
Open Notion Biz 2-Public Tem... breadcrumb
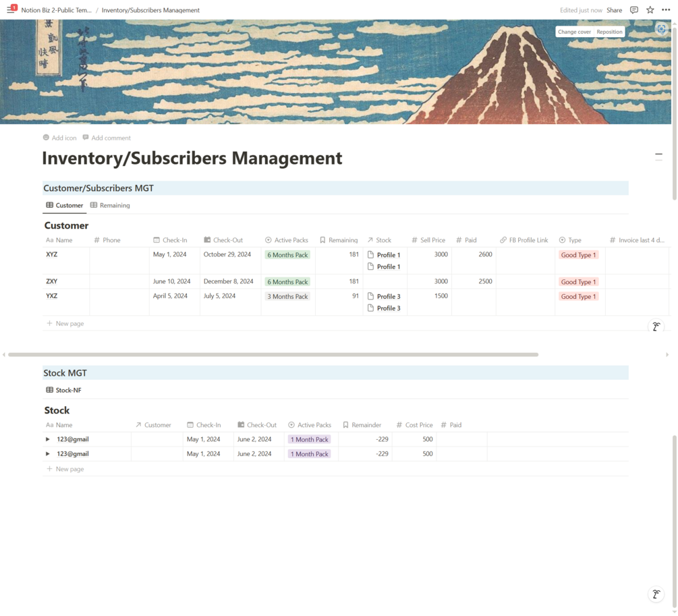click(56, 10)
